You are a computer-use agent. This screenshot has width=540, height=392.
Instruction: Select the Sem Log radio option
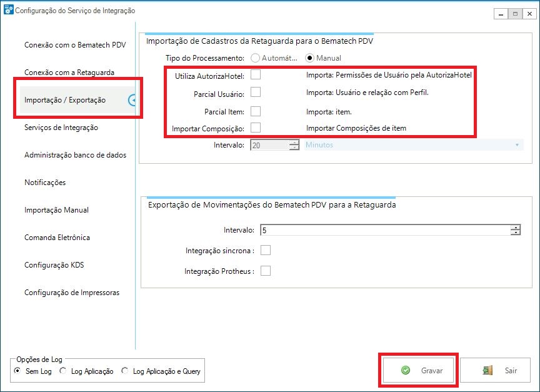17,371
